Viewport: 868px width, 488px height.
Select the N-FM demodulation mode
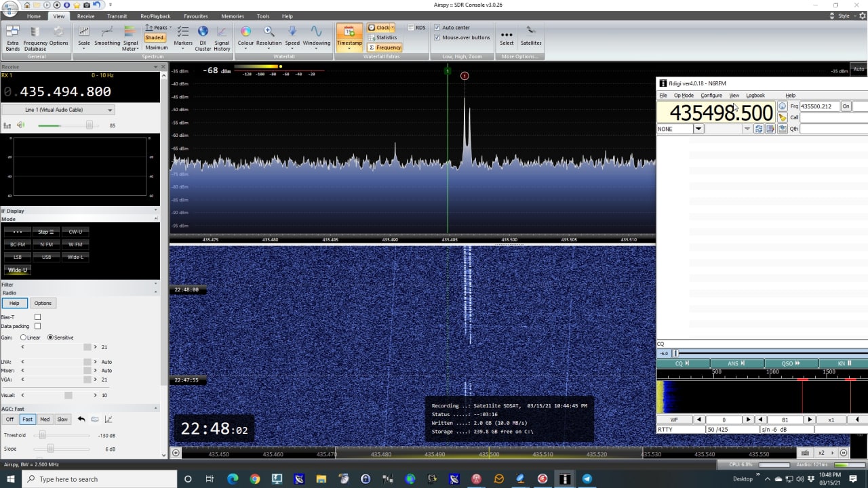point(46,245)
